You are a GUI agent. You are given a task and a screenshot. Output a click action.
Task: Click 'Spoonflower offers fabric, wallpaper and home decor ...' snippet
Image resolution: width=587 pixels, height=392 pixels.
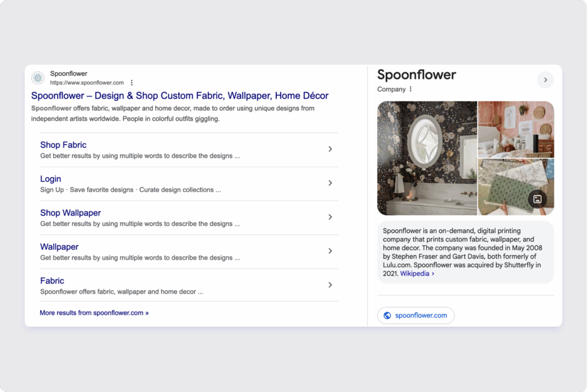point(122,292)
